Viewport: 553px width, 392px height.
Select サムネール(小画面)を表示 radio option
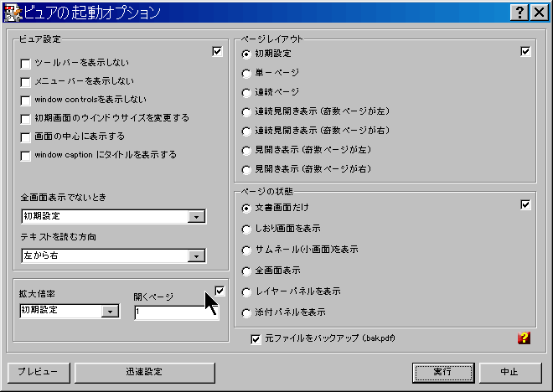point(246,250)
